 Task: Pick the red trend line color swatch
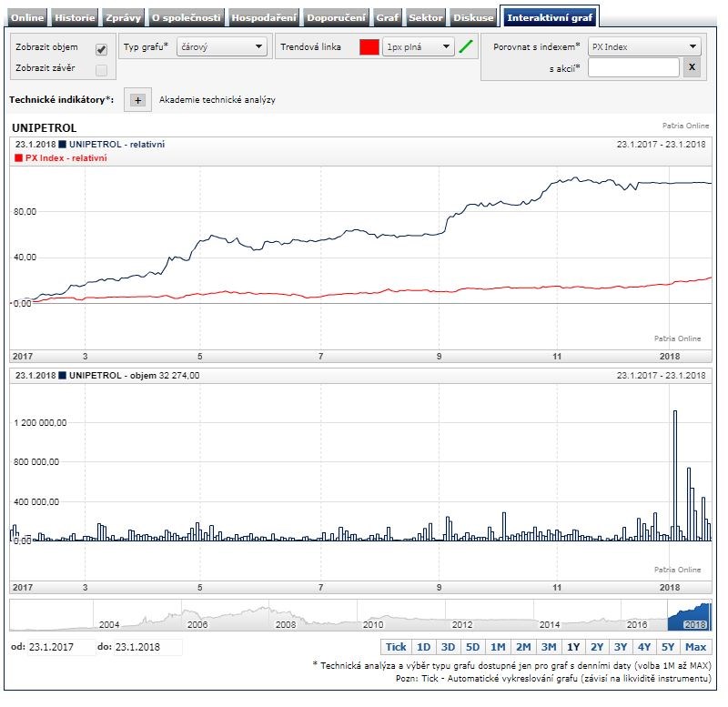(x=369, y=46)
